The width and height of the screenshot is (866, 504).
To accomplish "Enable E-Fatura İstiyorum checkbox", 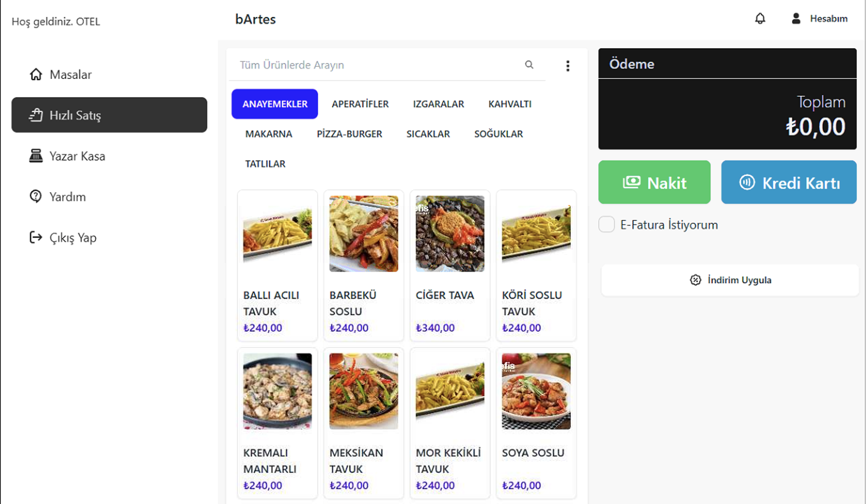I will (606, 224).
